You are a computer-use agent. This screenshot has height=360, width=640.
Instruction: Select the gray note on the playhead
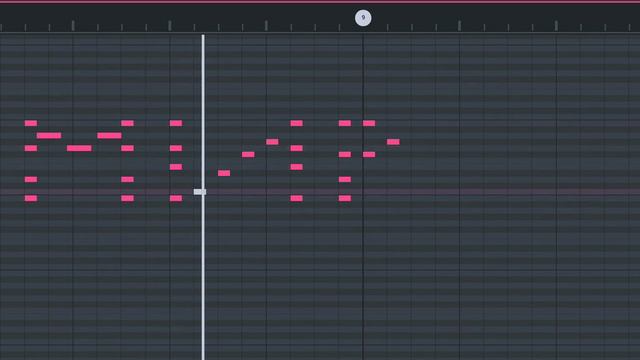(x=200, y=192)
